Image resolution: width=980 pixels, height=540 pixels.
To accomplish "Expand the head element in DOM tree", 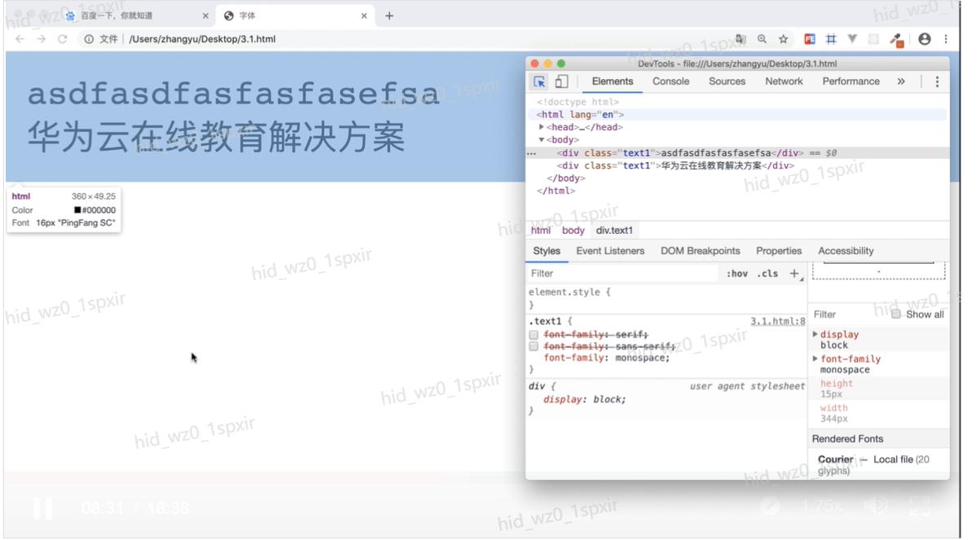I will point(542,127).
